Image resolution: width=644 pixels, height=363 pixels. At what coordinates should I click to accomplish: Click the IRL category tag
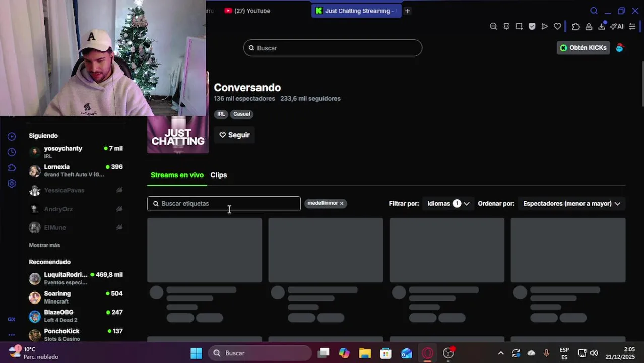tap(221, 114)
